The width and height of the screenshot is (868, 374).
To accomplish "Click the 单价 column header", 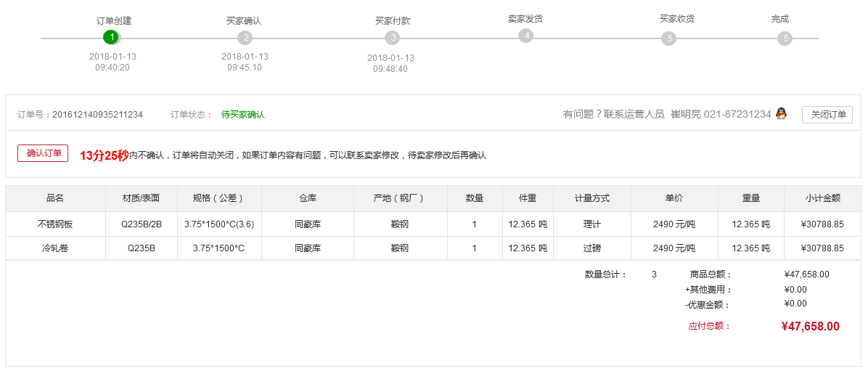I will click(x=673, y=198).
